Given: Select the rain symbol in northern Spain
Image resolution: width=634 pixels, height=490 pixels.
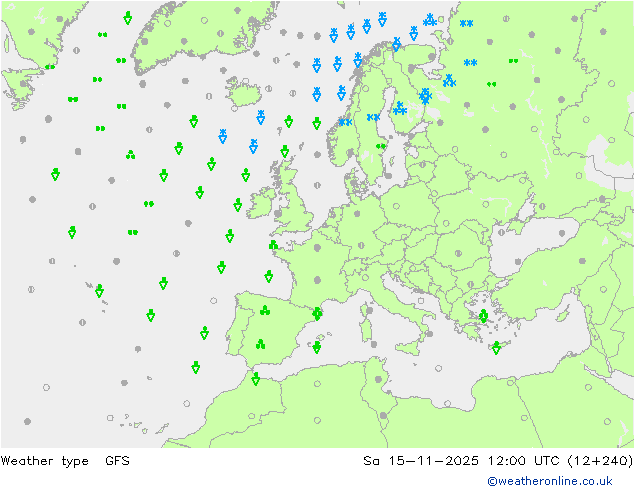Looking at the screenshot, I should (265, 310).
